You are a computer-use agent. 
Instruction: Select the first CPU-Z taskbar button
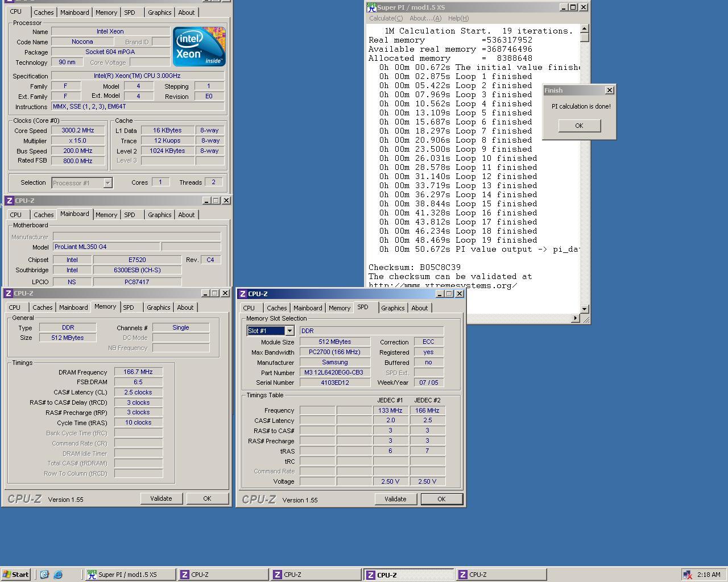coord(222,575)
